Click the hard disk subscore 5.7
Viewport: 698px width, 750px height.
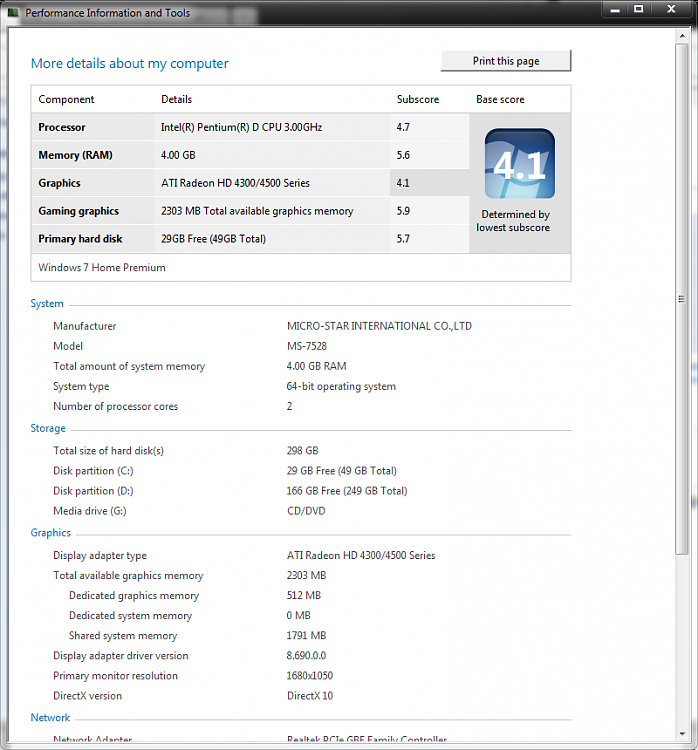click(x=403, y=239)
